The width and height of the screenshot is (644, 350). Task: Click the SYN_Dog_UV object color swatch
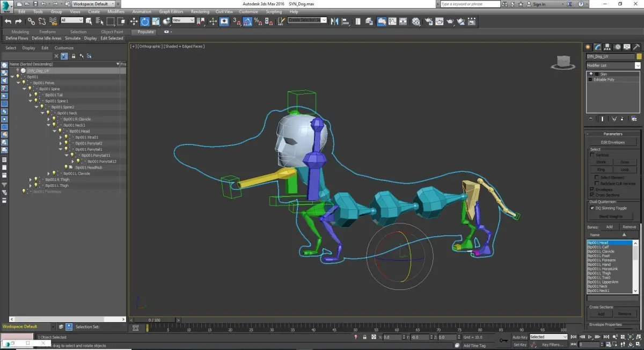(639, 56)
